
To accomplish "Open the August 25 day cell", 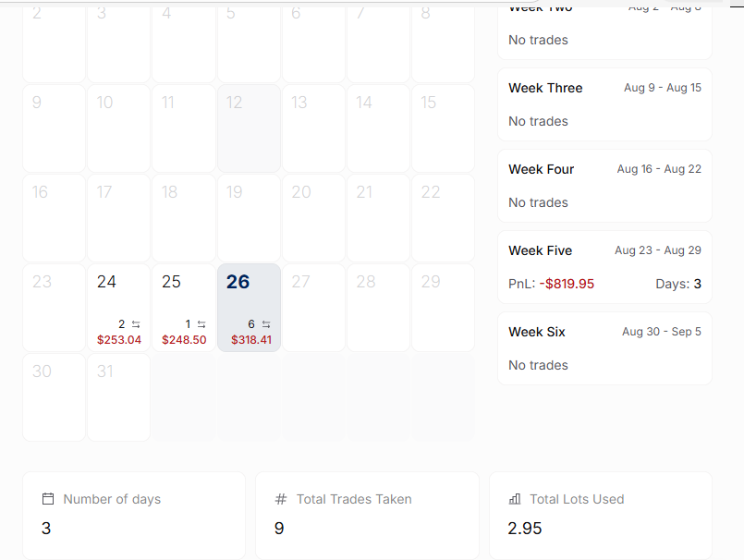I will pyautogui.click(x=184, y=308).
